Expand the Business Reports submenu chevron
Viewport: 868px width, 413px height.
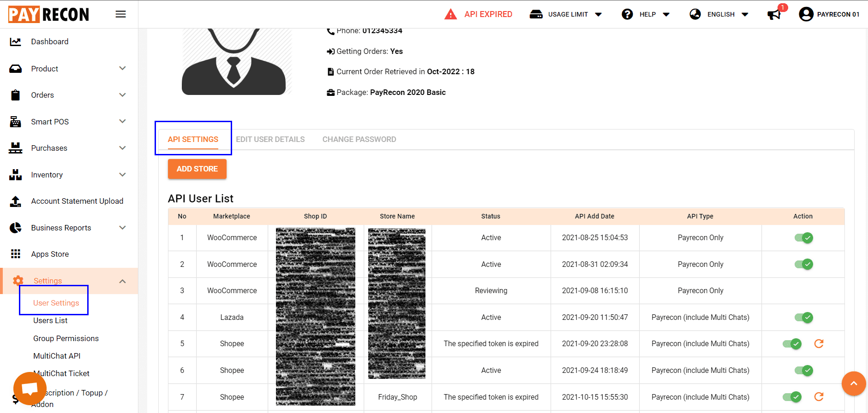[122, 228]
